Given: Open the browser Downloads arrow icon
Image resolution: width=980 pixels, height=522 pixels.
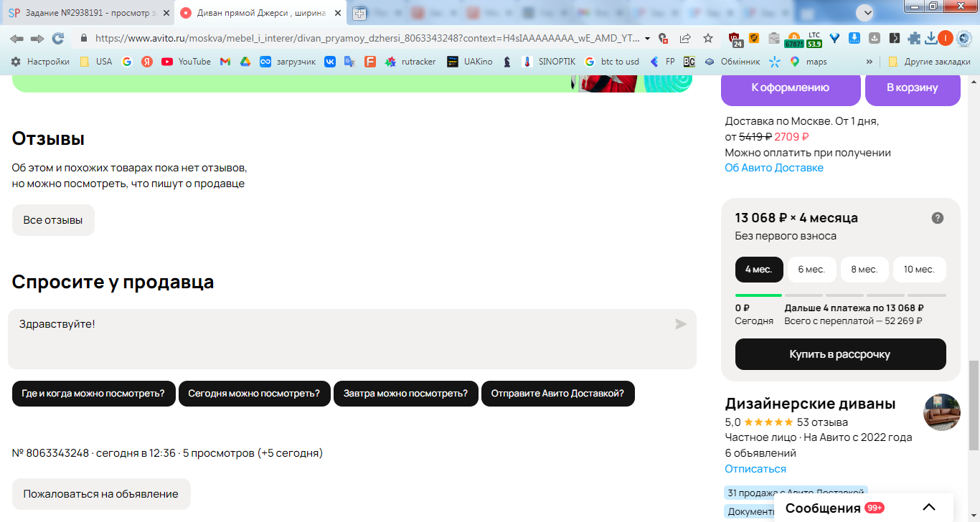Looking at the screenshot, I should click(x=931, y=39).
